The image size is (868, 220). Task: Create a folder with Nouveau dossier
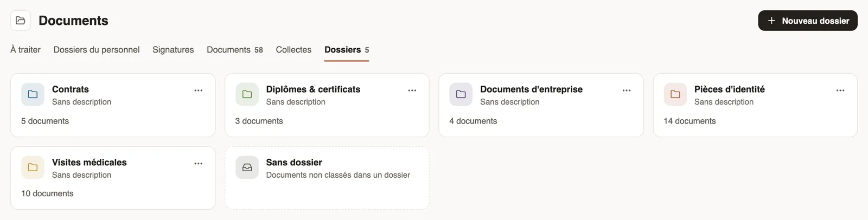pyautogui.click(x=808, y=21)
